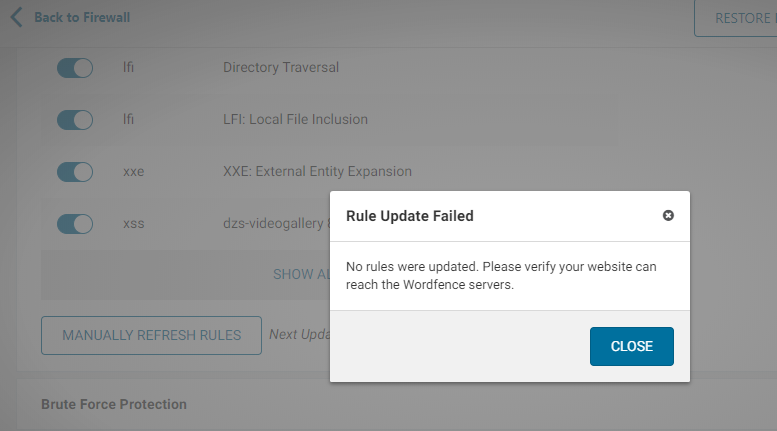Expand the list with SHOW ALL link
This screenshot has width=777, height=431.
click(301, 274)
